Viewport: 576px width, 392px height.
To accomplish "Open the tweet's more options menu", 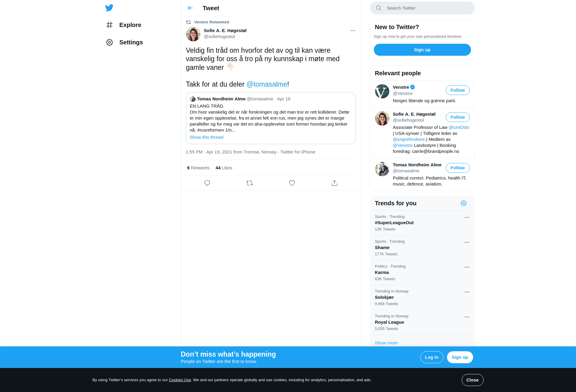I will click(x=353, y=31).
